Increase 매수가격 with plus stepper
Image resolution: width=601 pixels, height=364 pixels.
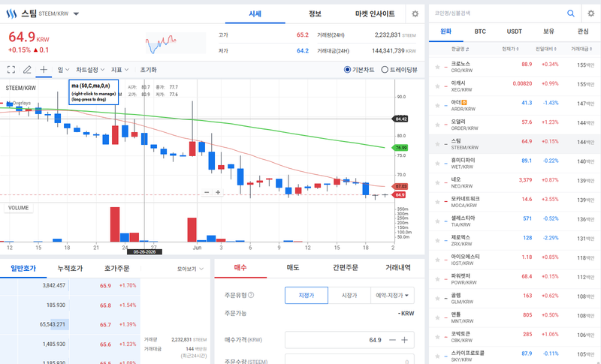[x=404, y=340]
